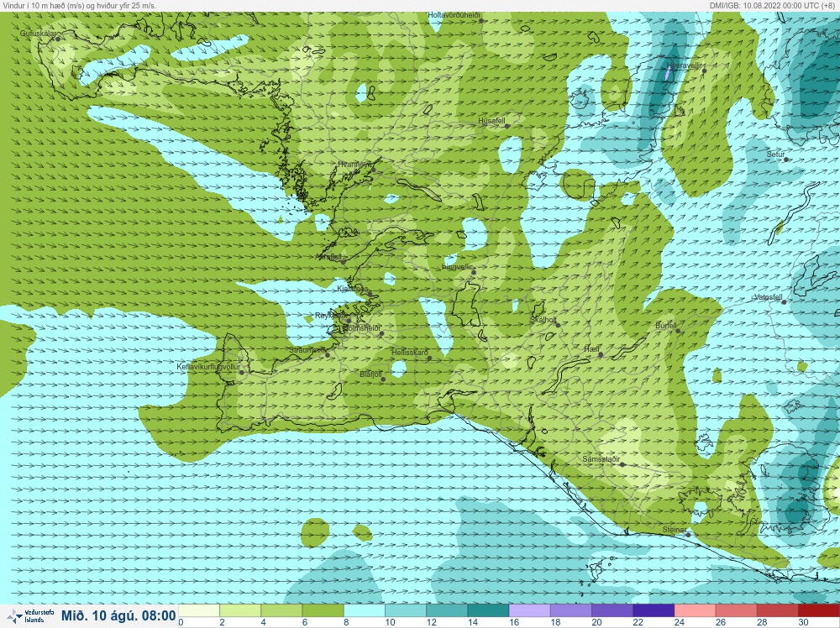Viewport: 840px width, 628px height.
Task: Select the Holtavörðuheiði station label
Action: (x=454, y=15)
